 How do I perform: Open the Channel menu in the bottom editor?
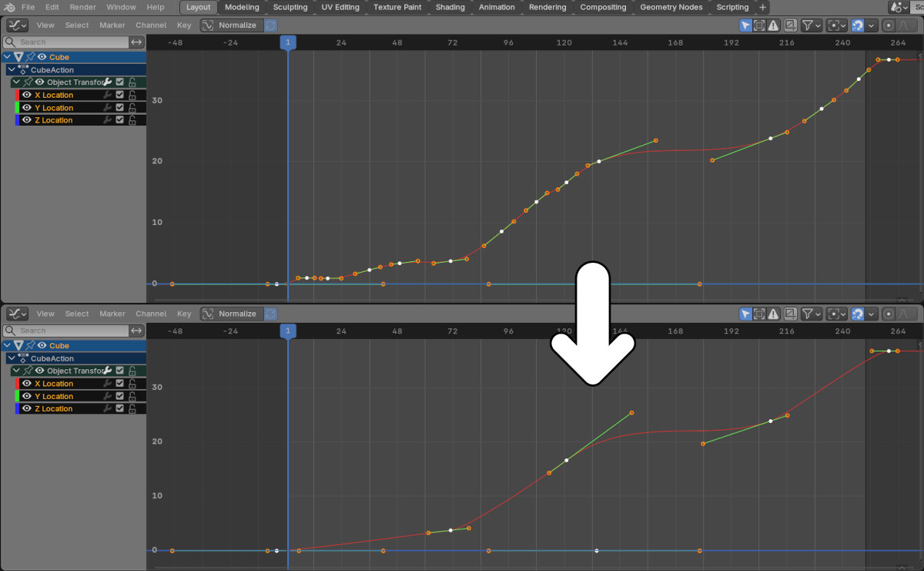coord(151,314)
